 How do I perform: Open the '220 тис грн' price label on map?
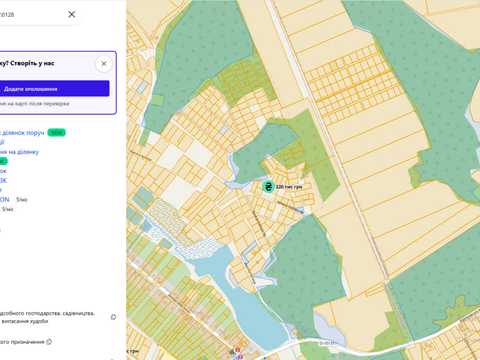click(x=289, y=187)
